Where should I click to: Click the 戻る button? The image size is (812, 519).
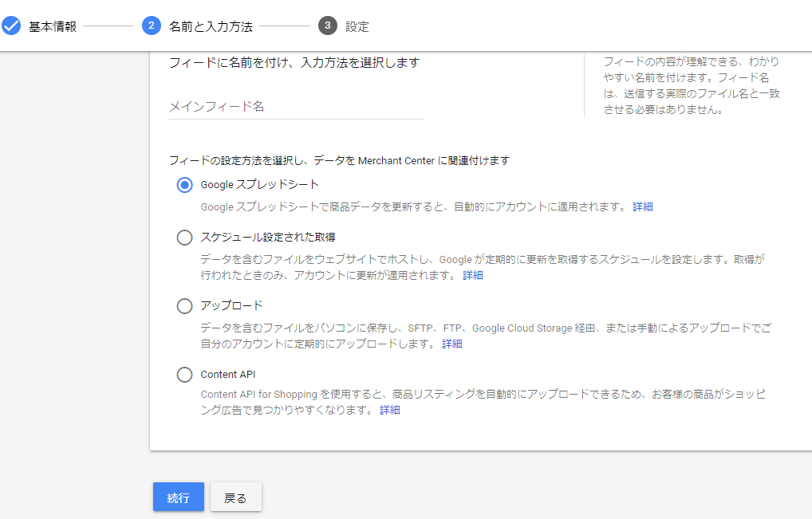[235, 497]
